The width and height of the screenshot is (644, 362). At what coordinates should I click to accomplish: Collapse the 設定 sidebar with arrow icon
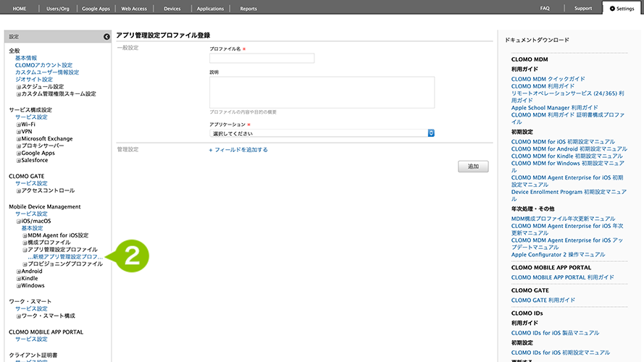(x=106, y=37)
